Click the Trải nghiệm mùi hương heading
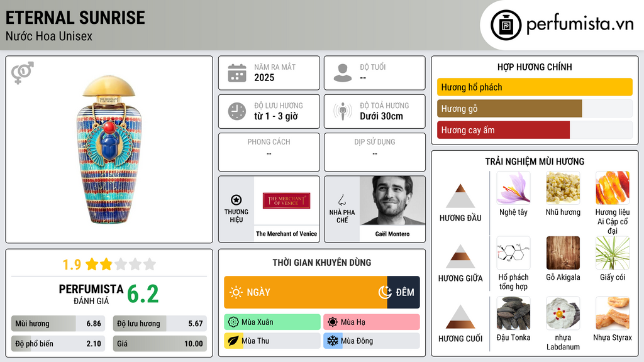Image resolution: width=644 pixels, height=362 pixels. (535, 162)
